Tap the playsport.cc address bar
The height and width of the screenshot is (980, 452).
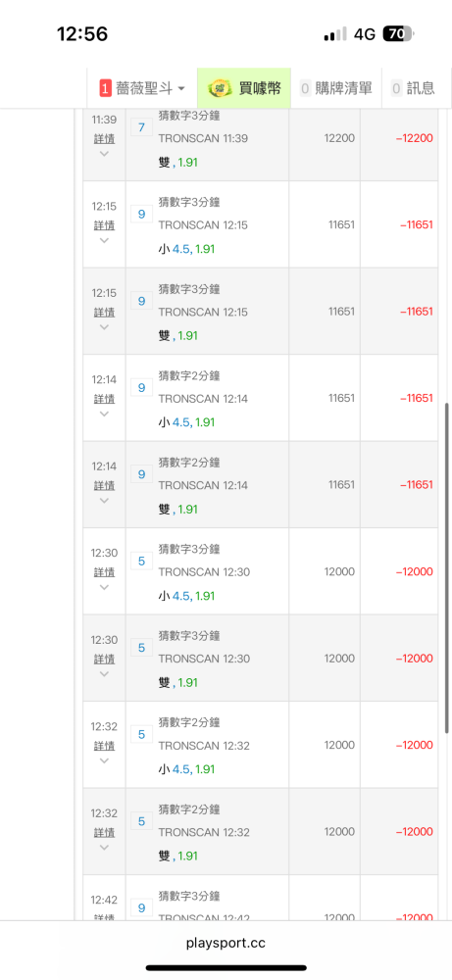(x=226, y=943)
